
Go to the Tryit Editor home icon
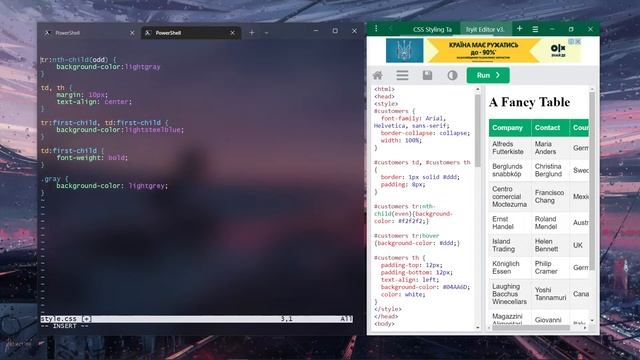click(378, 76)
